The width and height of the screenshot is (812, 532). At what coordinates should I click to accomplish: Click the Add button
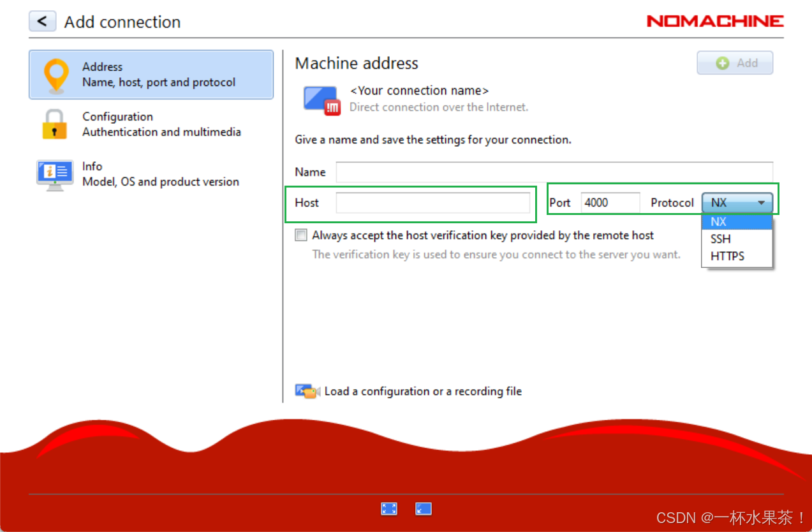tap(735, 63)
